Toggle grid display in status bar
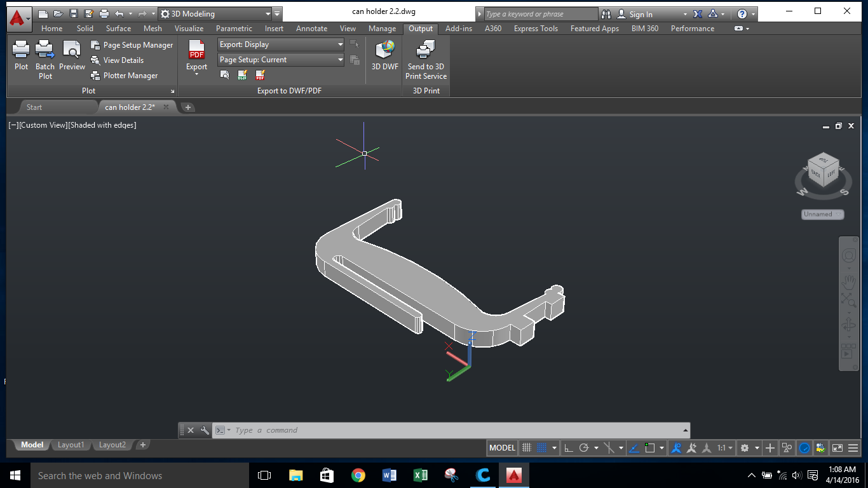868x488 pixels. point(526,448)
